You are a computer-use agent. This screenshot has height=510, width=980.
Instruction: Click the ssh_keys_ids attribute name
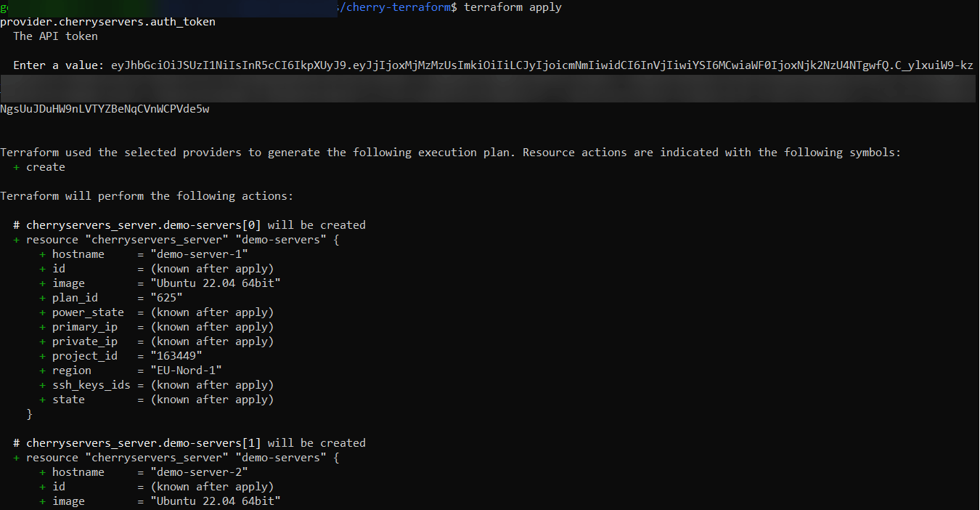click(91, 385)
